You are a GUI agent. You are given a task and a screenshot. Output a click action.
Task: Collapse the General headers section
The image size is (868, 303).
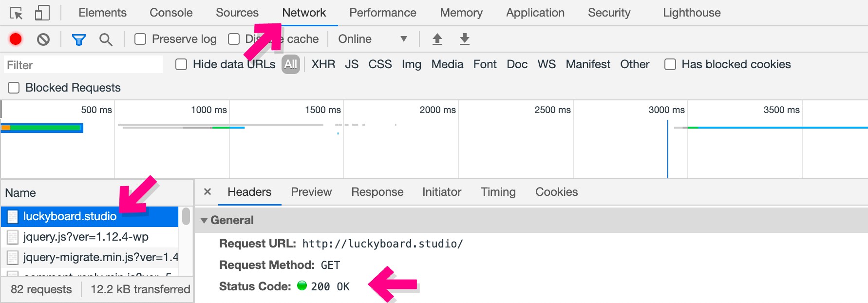[204, 221]
